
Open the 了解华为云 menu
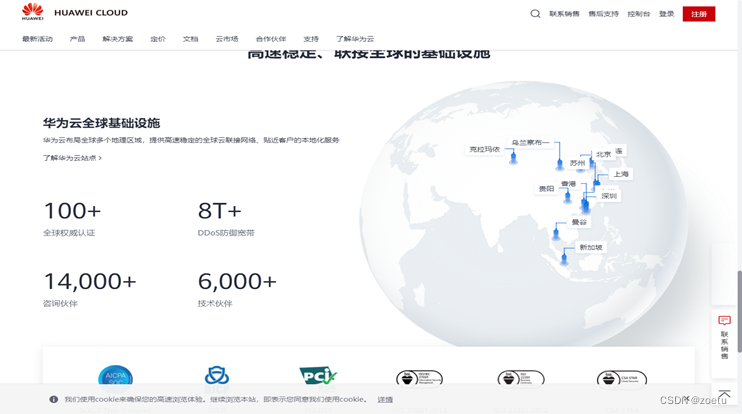(x=355, y=39)
